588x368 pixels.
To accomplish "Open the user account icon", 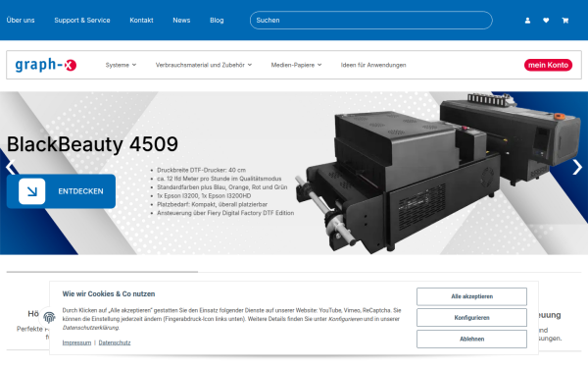I will 527,21.
